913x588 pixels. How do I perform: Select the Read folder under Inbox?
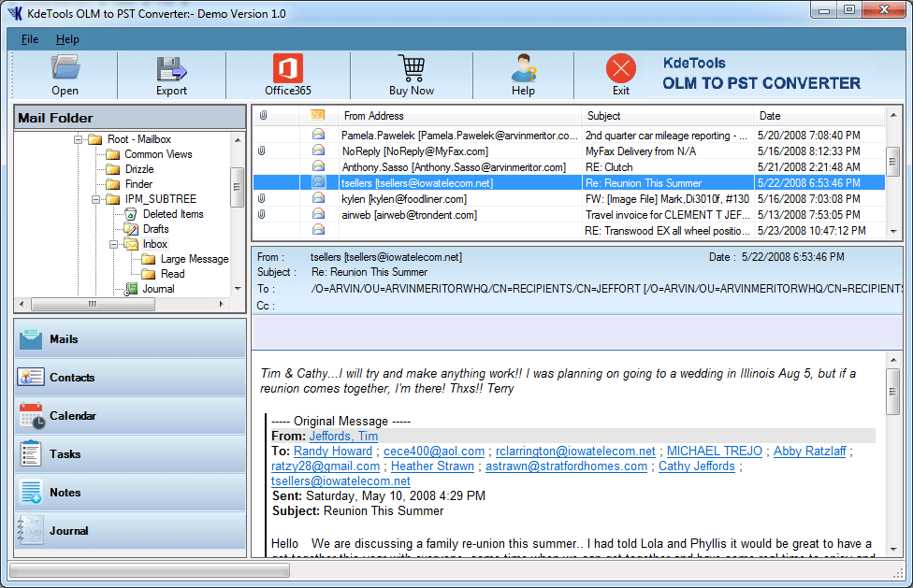[x=172, y=274]
